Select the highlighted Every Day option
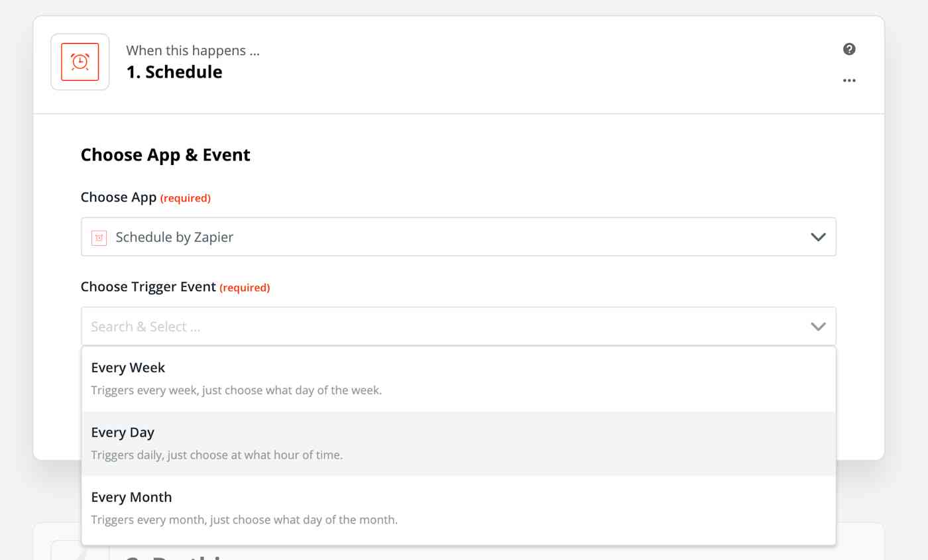This screenshot has height=560, width=928. pos(123,432)
